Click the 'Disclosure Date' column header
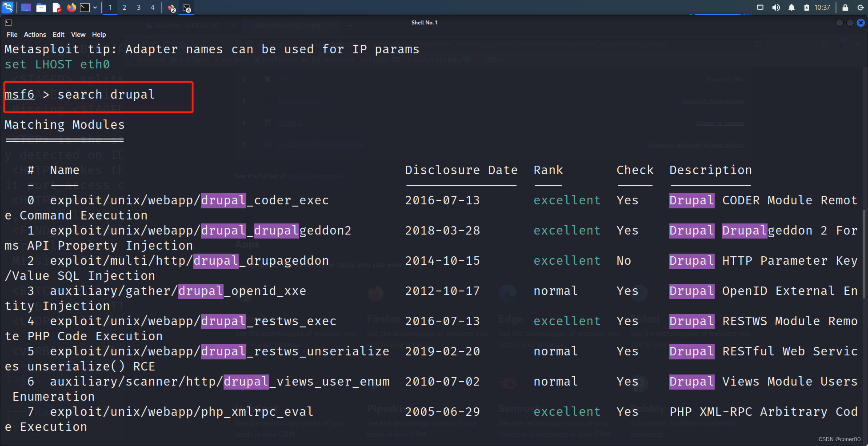Viewport: 868px width, 446px height. pyautogui.click(x=461, y=170)
